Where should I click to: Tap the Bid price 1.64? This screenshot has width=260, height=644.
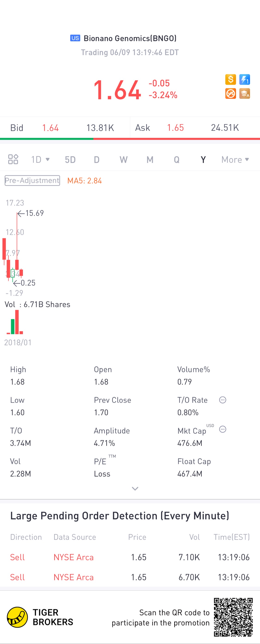(x=50, y=128)
